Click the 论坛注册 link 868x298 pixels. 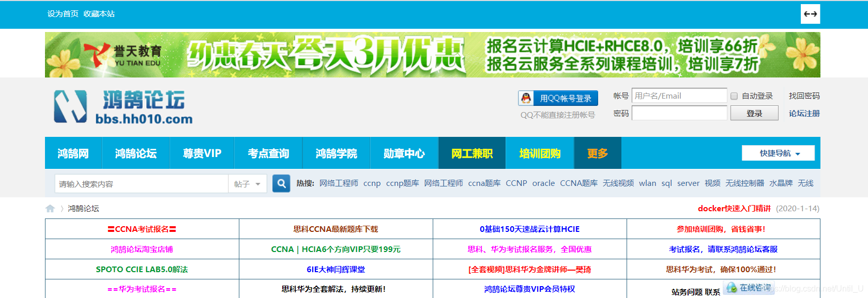804,114
